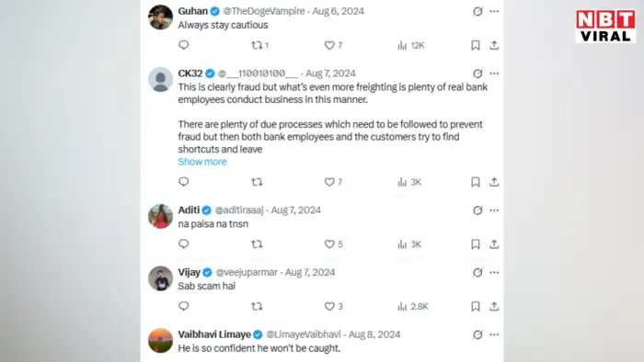Click Vaibhavi Limaye's display name
644x362 pixels.
tap(214, 334)
